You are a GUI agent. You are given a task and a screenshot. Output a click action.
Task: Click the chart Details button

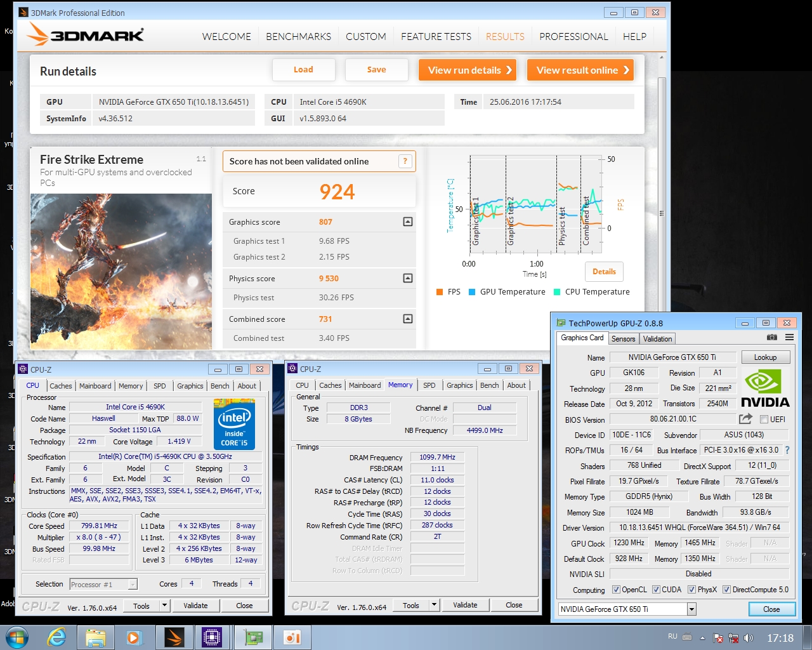[604, 272]
